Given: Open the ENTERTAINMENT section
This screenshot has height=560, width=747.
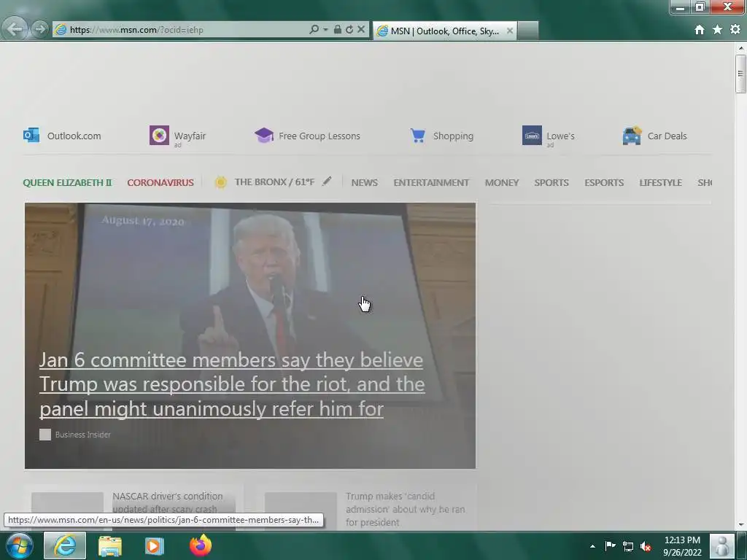Looking at the screenshot, I should (431, 182).
